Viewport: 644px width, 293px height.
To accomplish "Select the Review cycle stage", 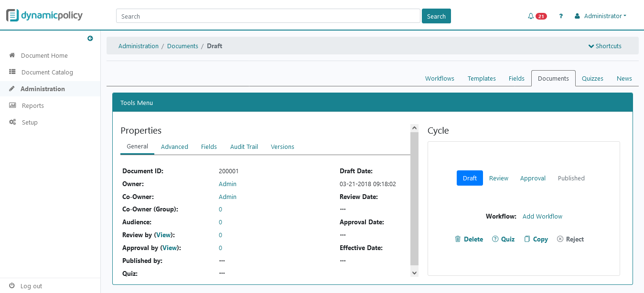I will tap(499, 178).
